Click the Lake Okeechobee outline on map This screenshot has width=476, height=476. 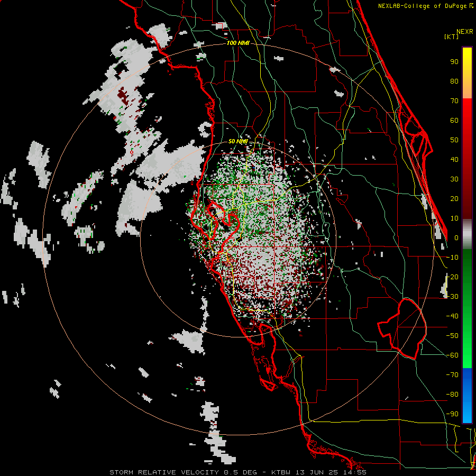click(x=402, y=328)
